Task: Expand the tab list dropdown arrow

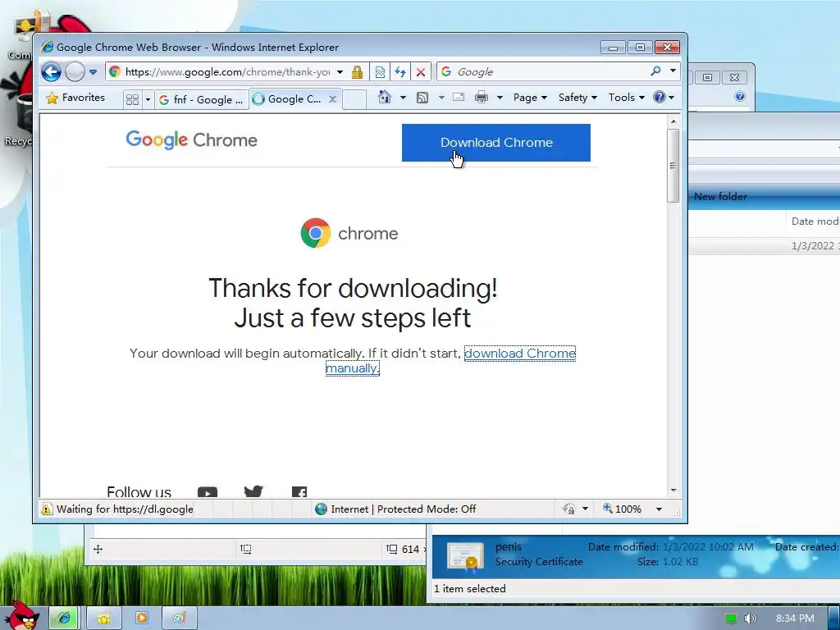Action: [148, 99]
